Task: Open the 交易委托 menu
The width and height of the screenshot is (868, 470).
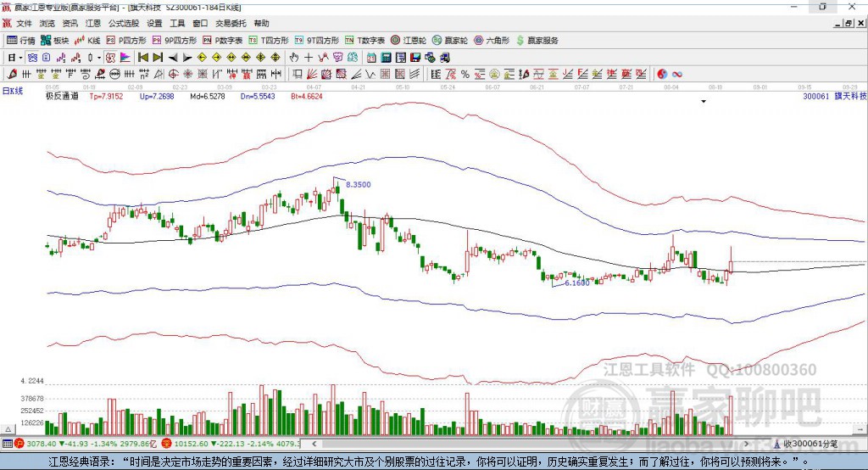Action: coord(231,23)
